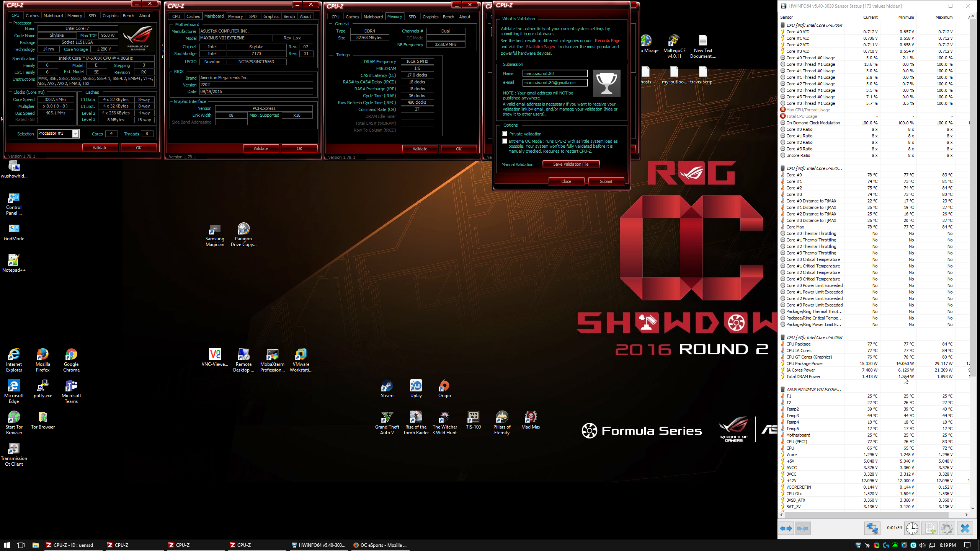Select the CPU Package Power sensor row
980x551 pixels.
(874, 364)
